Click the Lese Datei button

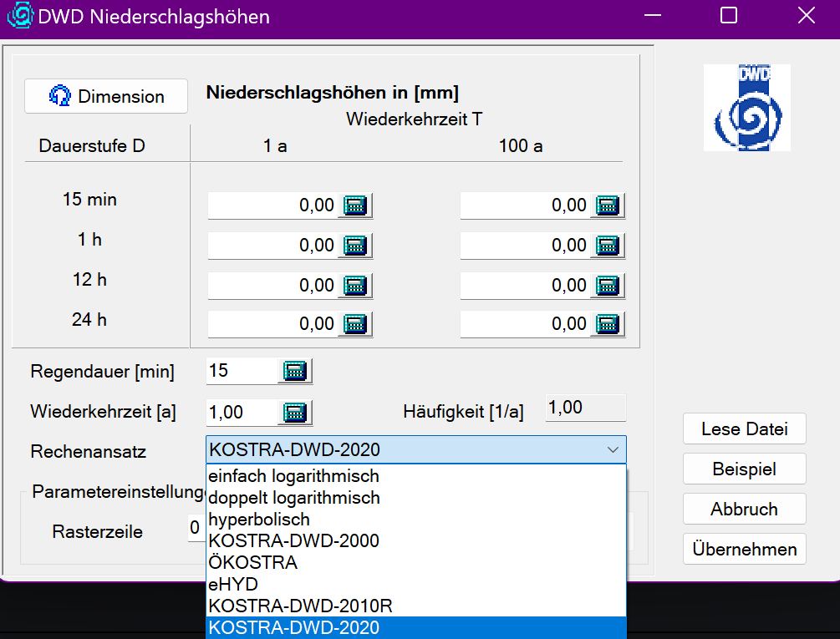point(744,429)
